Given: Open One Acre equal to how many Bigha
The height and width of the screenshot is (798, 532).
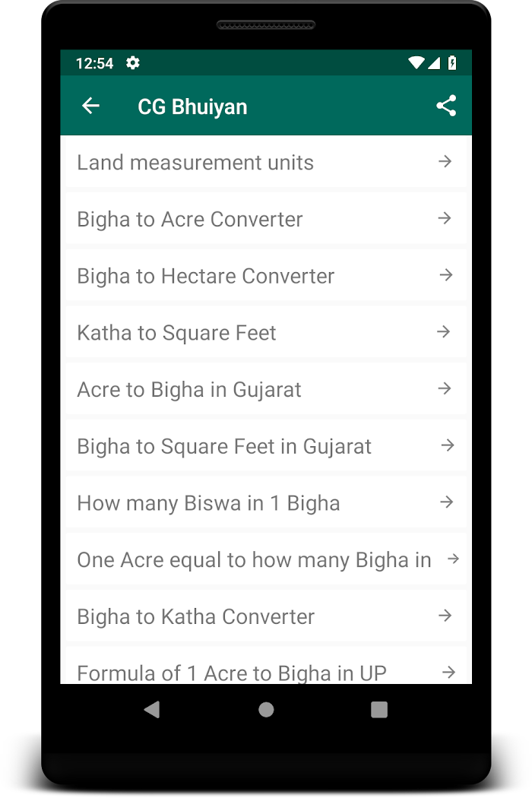Looking at the screenshot, I should pos(266,560).
